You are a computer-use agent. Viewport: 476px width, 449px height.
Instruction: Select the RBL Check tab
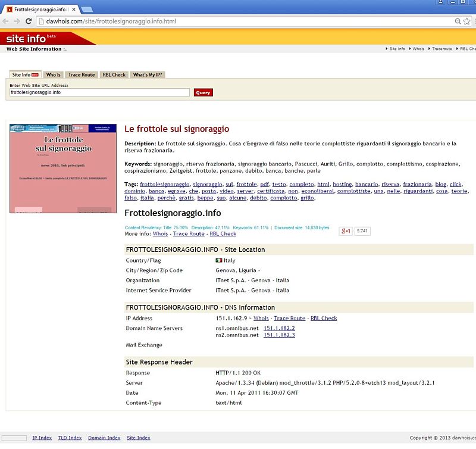[114, 75]
